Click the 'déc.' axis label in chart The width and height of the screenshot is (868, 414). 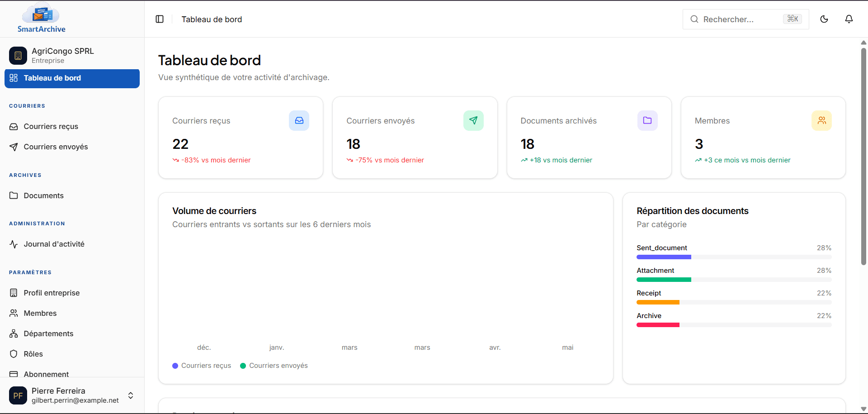pos(204,347)
